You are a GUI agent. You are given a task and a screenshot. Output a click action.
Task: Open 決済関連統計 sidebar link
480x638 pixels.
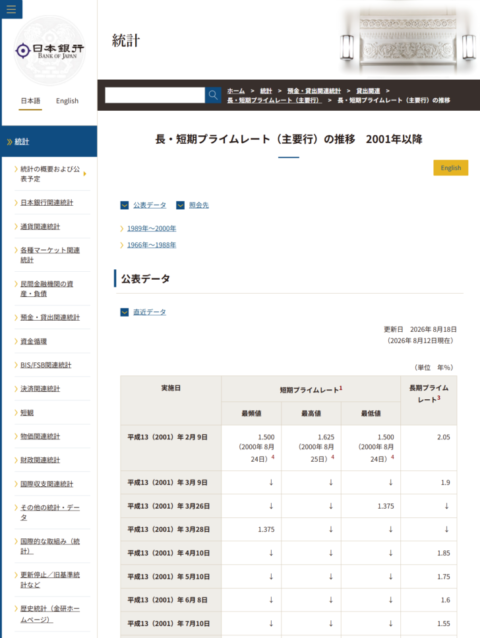pos(40,389)
